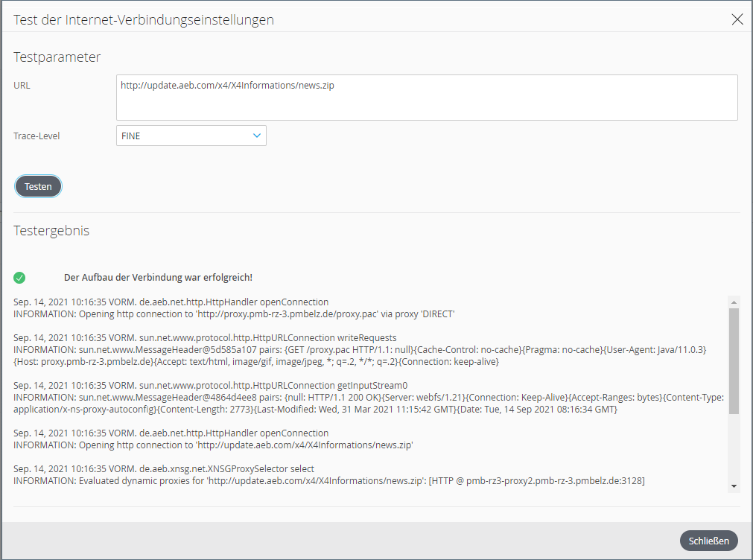Click the green success checkmark icon
753x560 pixels.
click(19, 278)
